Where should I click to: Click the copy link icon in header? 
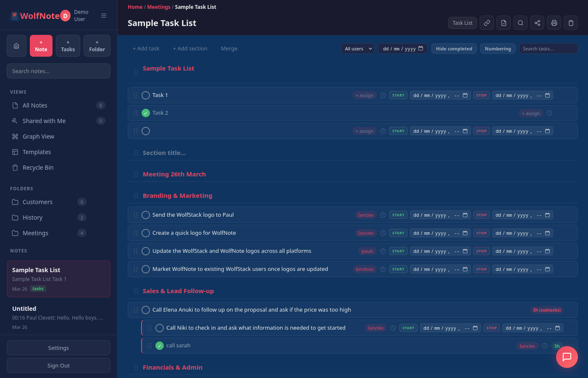pyautogui.click(x=487, y=23)
